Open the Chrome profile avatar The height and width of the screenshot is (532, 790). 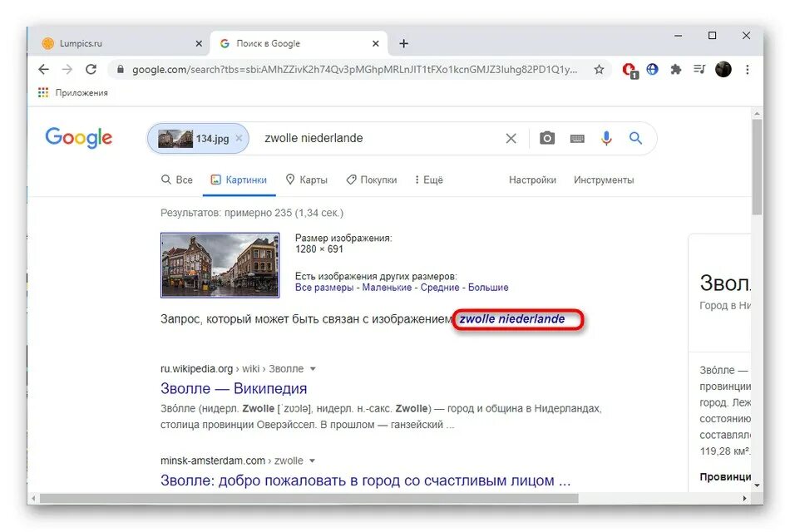pyautogui.click(x=723, y=70)
